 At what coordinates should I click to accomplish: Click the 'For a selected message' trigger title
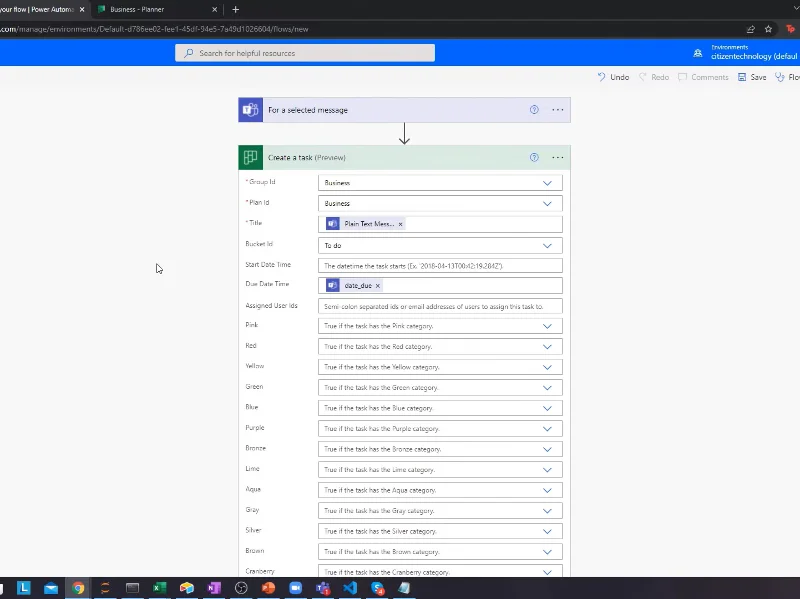pos(308,110)
